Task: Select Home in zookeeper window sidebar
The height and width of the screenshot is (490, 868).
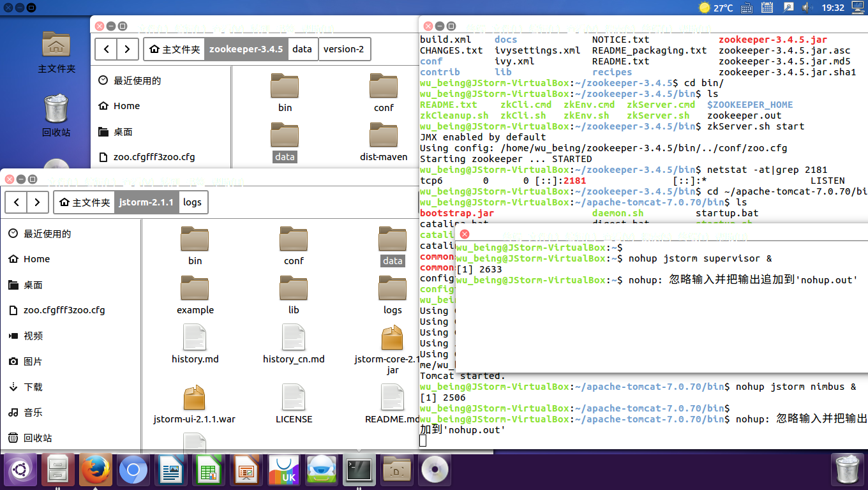Action: (x=160, y=106)
